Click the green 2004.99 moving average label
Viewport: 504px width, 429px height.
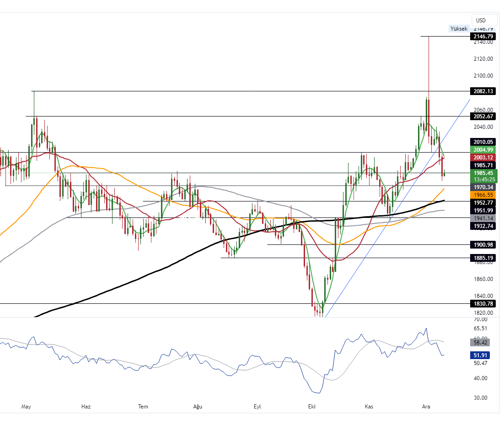point(483,150)
